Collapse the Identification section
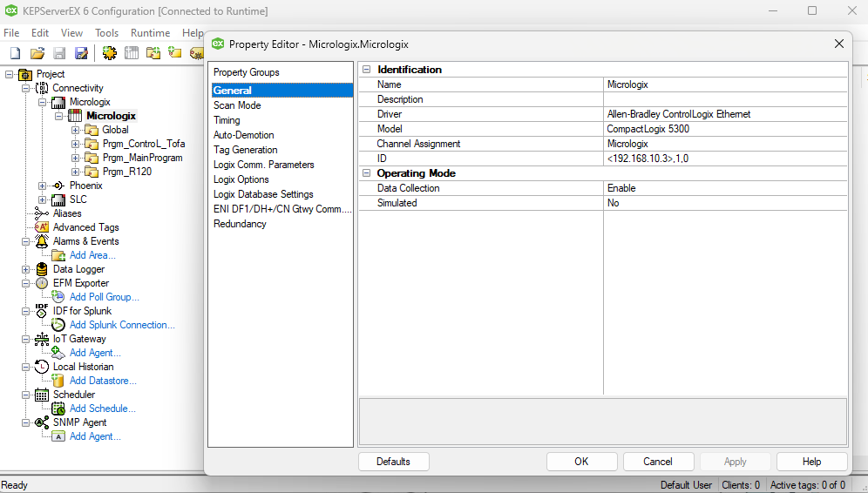Viewport: 868px width, 493px height. [366, 70]
